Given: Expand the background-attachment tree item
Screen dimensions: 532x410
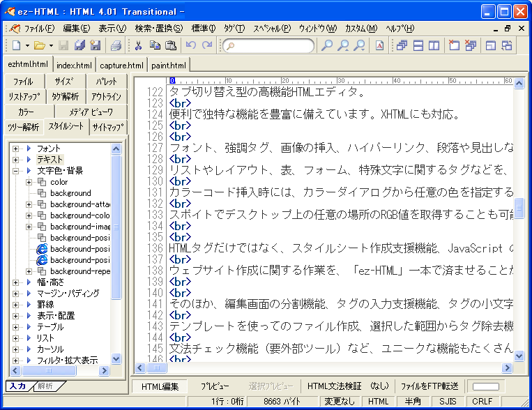Looking at the screenshot, I should 29,204.
